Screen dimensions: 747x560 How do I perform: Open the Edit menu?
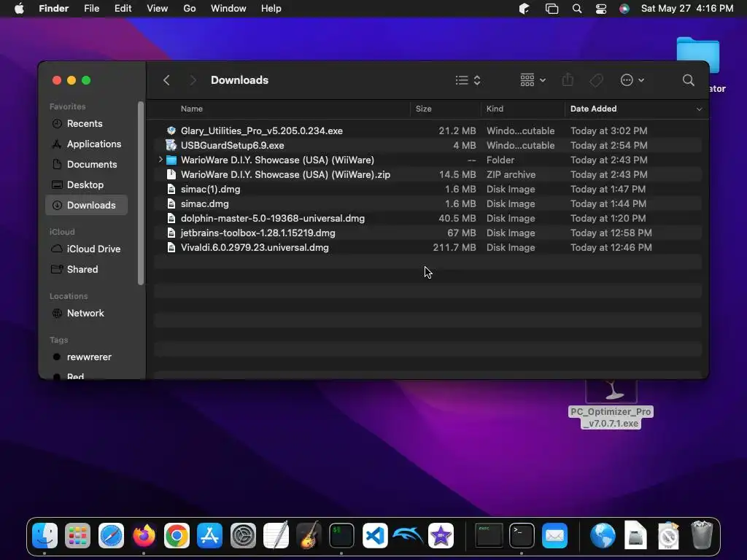point(123,9)
